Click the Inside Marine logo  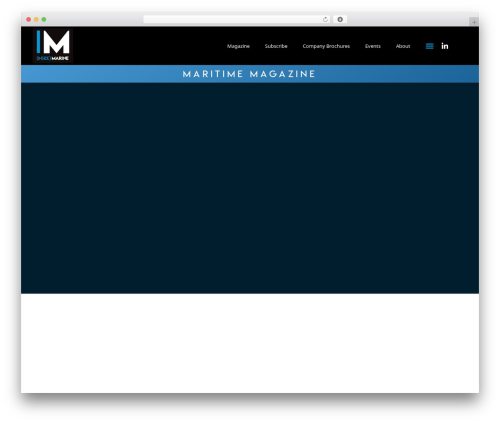[x=53, y=46]
